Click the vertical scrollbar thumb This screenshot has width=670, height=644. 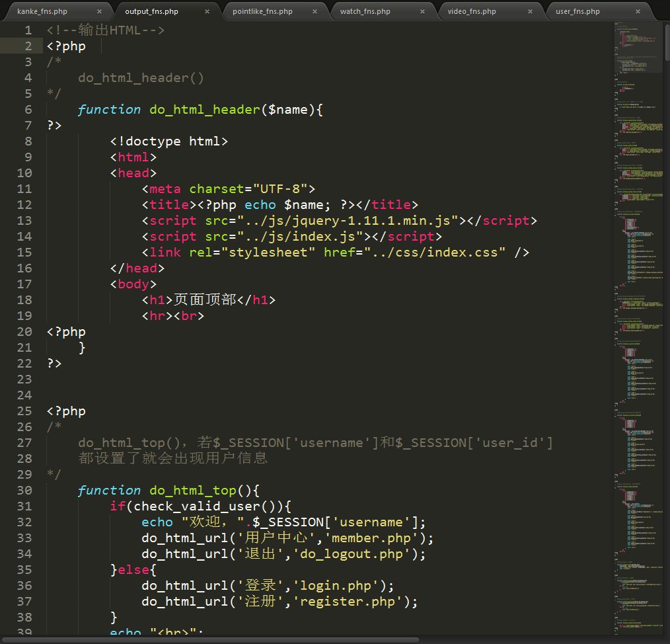pyautogui.click(x=667, y=42)
